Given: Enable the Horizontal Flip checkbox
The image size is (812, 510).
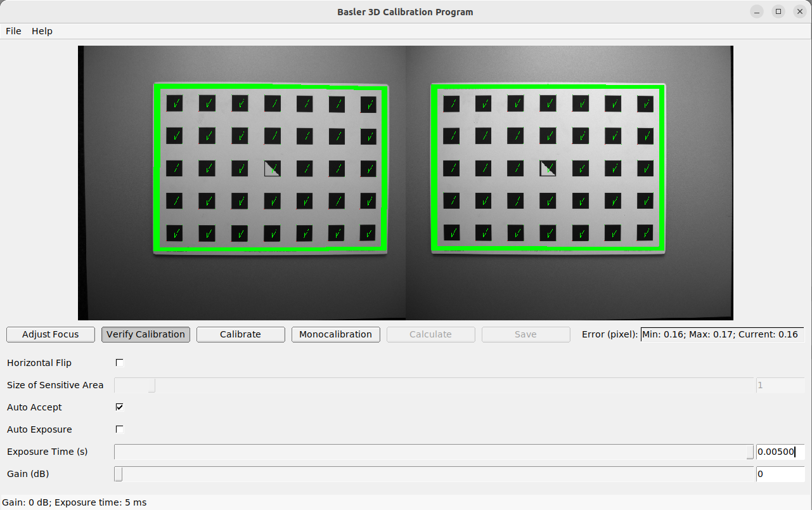Looking at the screenshot, I should (x=119, y=363).
